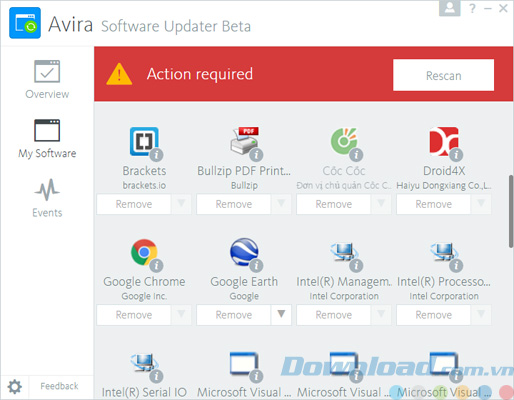Image resolution: width=514 pixels, height=400 pixels.
Task: Open settings with the gear icon
Action: [15, 387]
